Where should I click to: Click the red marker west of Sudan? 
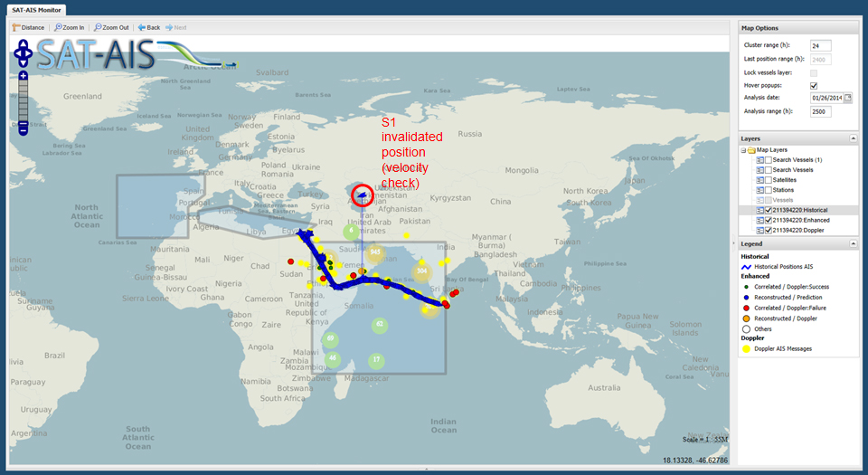(290, 261)
